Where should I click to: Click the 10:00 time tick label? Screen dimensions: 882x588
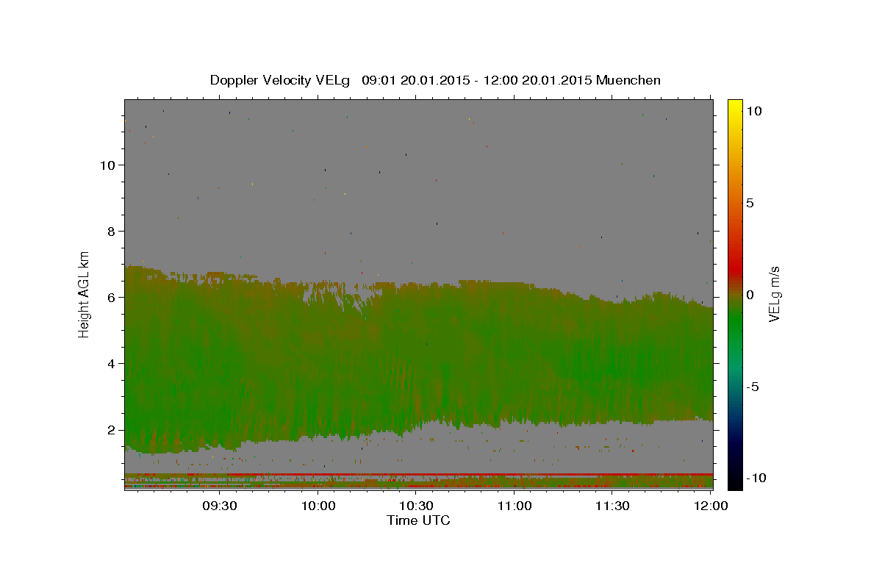click(318, 506)
